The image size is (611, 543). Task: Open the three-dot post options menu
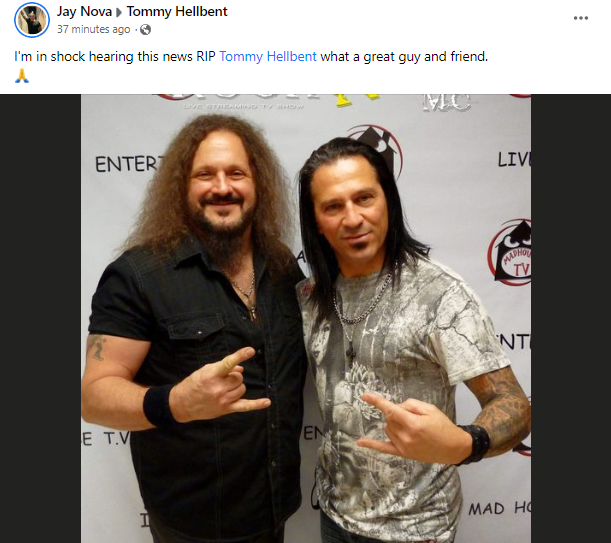pyautogui.click(x=581, y=18)
